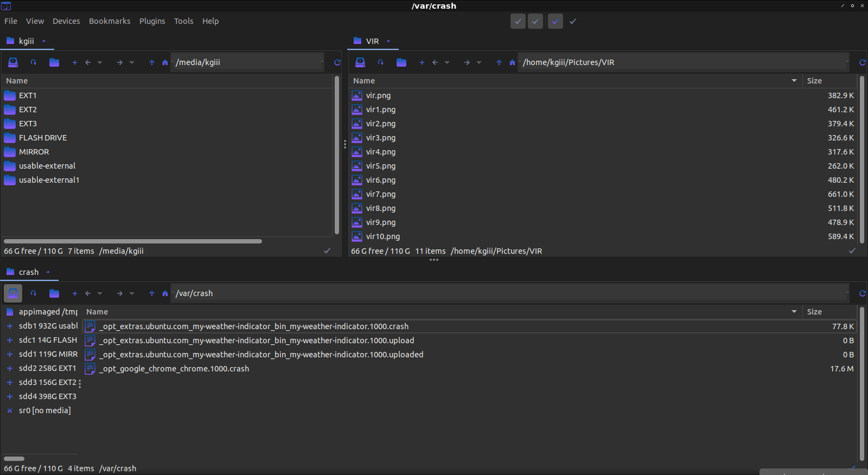This screenshot has width=868, height=475.
Task: Open forward history dropdown in kgiii panel
Action: click(132, 62)
